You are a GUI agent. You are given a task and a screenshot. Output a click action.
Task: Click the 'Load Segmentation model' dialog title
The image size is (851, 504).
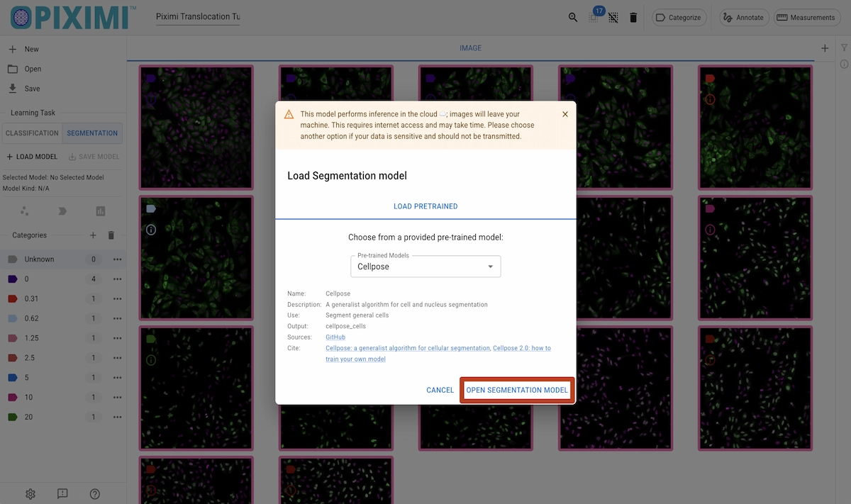pyautogui.click(x=347, y=176)
